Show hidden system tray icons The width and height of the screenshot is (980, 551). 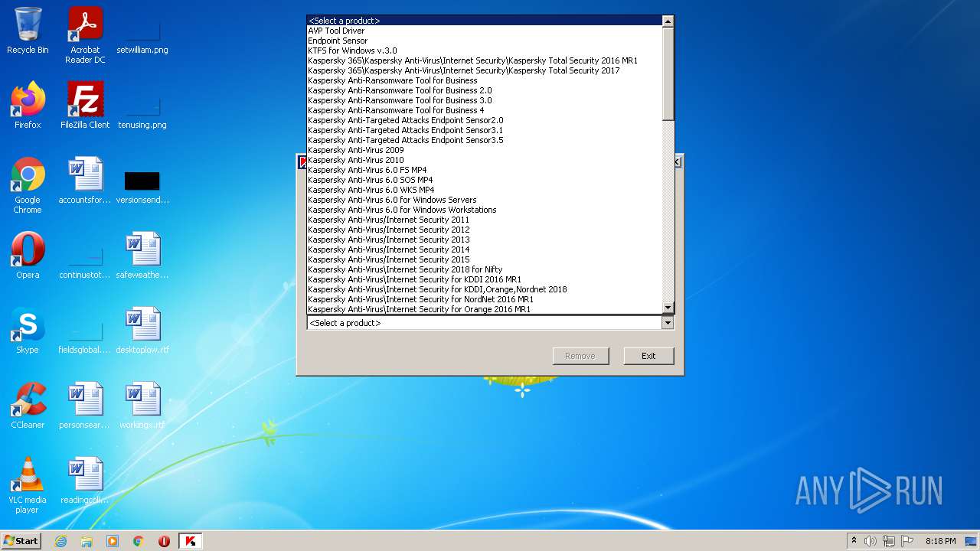pos(854,541)
